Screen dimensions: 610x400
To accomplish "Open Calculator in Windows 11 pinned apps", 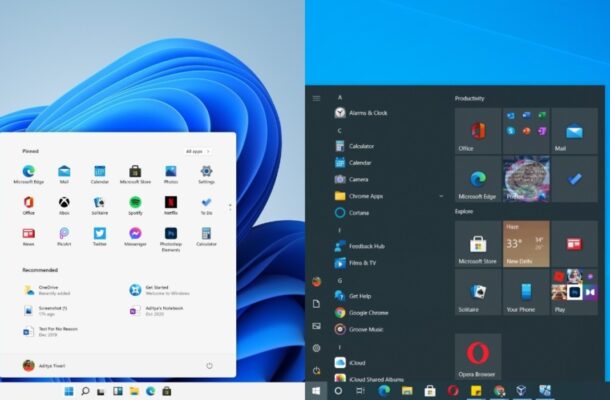I will coord(206,236).
